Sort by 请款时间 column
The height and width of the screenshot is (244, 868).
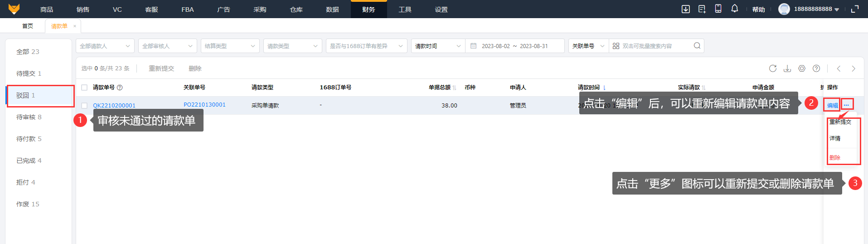[x=604, y=88]
